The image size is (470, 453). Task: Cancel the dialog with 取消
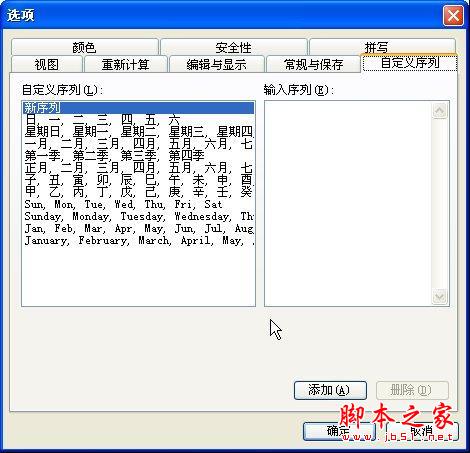[422, 431]
